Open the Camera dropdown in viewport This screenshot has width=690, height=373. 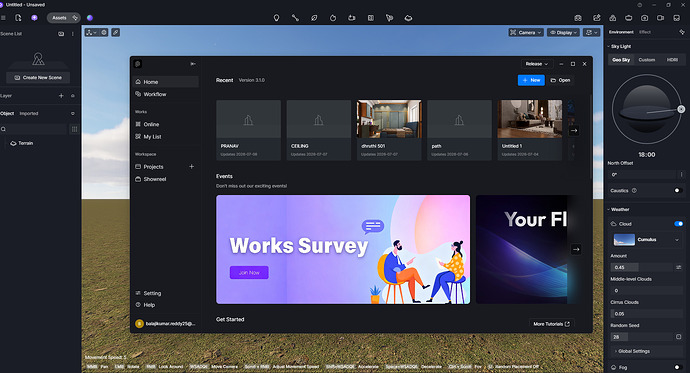coord(525,33)
